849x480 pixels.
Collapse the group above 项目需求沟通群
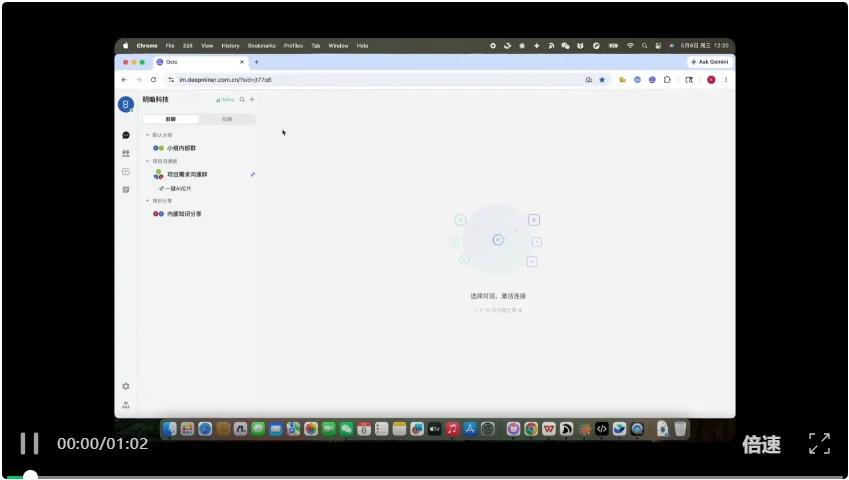[147, 161]
